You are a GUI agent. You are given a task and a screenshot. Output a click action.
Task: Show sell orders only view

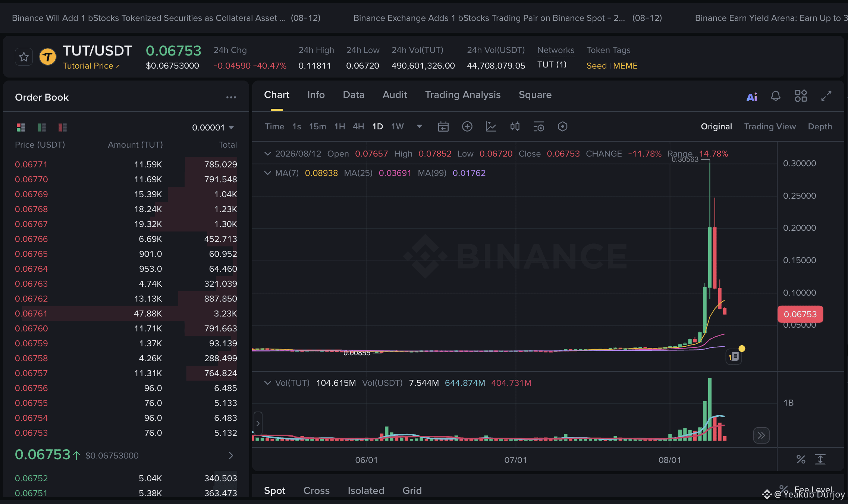(x=63, y=127)
